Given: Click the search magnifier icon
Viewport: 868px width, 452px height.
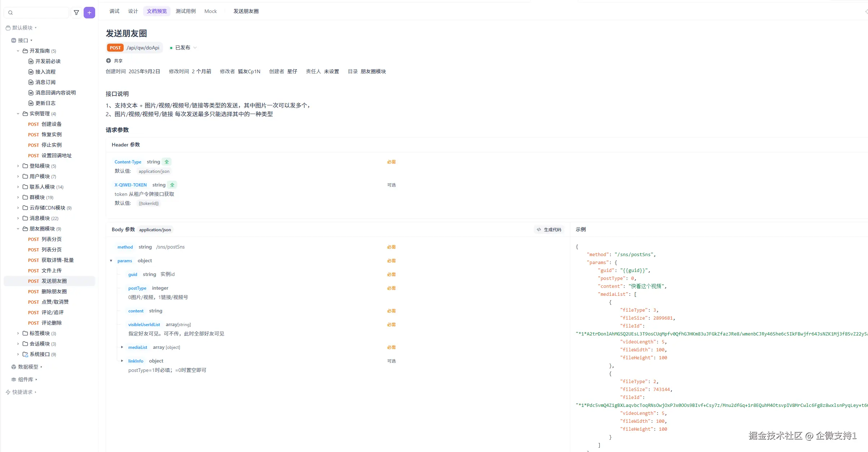Looking at the screenshot, I should (10, 13).
